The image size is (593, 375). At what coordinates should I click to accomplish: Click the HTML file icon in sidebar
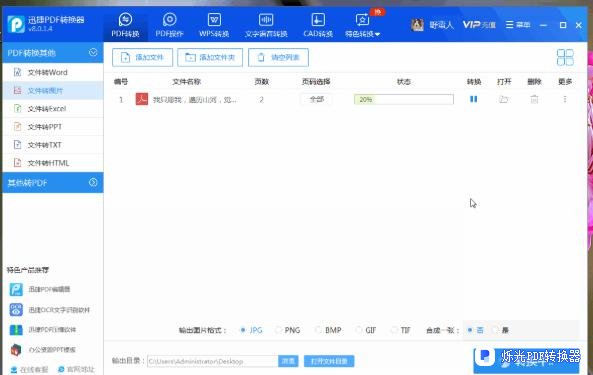coord(17,163)
